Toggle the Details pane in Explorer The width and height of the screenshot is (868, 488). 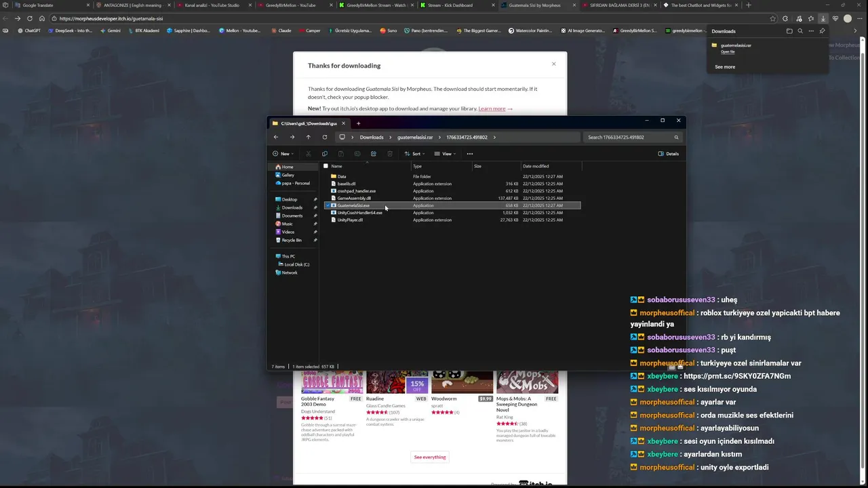point(669,154)
